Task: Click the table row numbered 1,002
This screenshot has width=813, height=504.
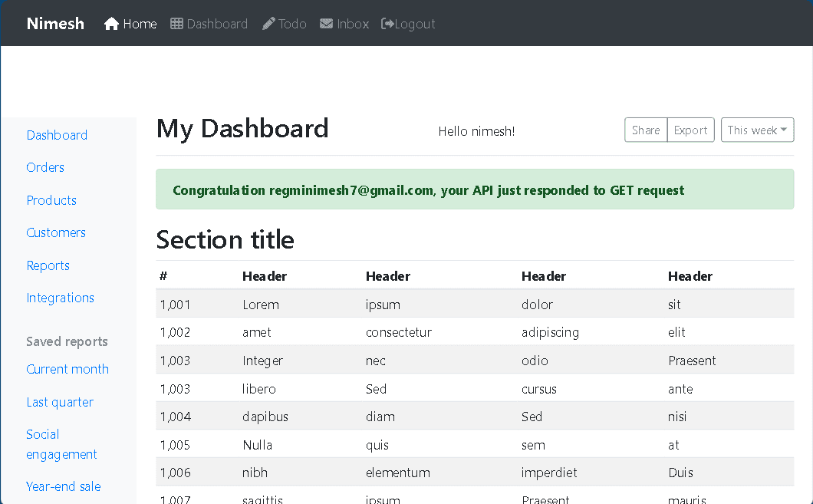Action: point(474,332)
